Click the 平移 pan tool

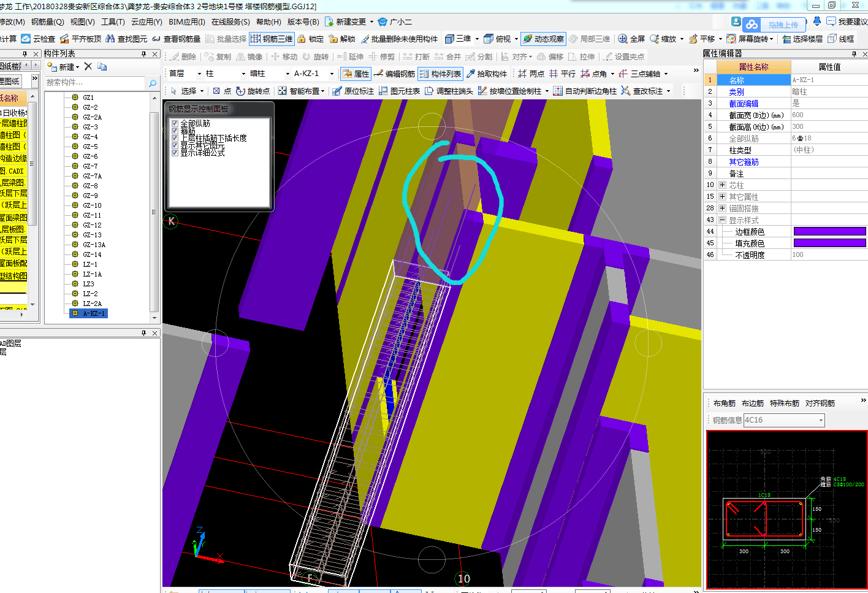(x=702, y=39)
